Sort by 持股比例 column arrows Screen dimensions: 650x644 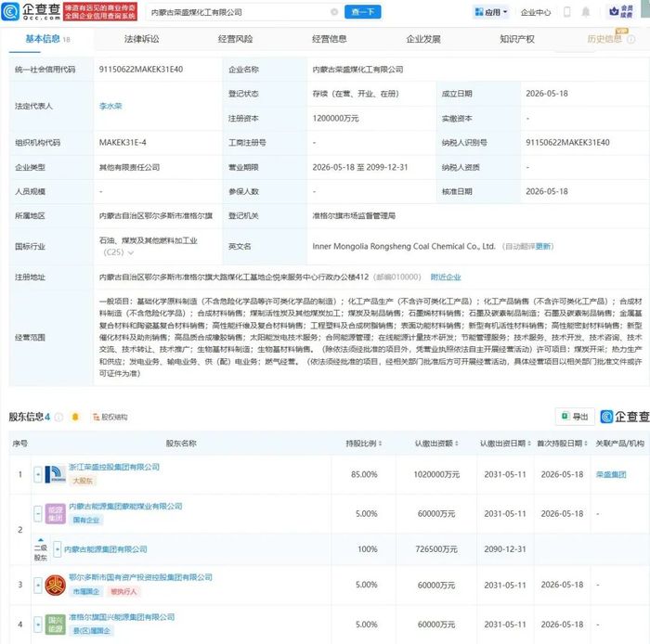(380, 444)
